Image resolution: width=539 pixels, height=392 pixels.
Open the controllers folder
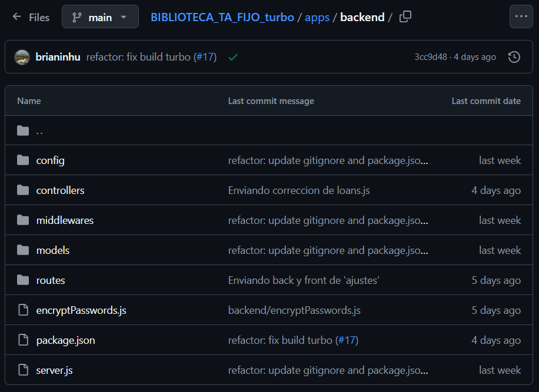tap(60, 190)
